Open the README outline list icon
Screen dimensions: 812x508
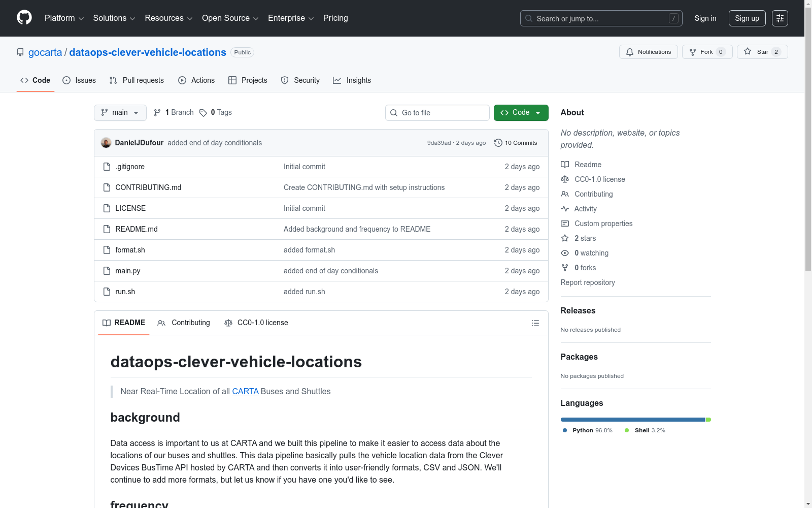coord(535,323)
